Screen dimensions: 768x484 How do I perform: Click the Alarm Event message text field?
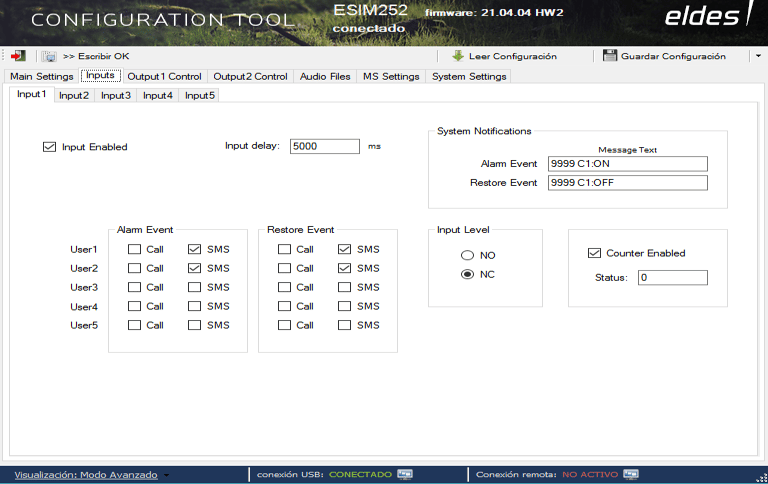(627, 164)
